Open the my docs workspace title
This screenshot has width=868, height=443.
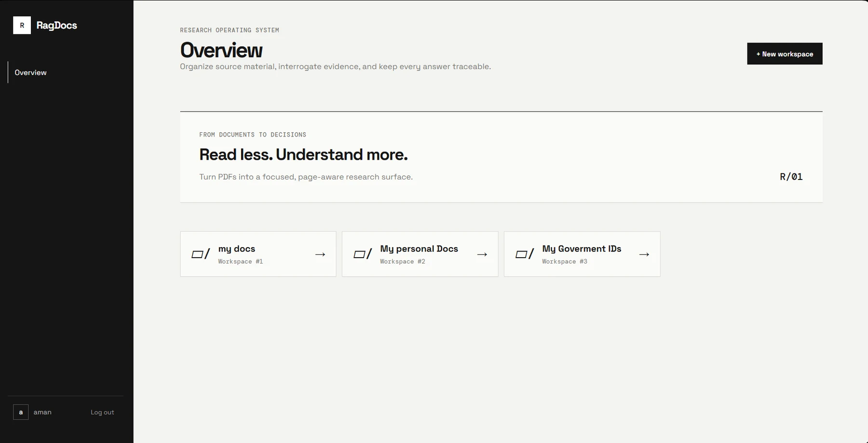tap(236, 249)
